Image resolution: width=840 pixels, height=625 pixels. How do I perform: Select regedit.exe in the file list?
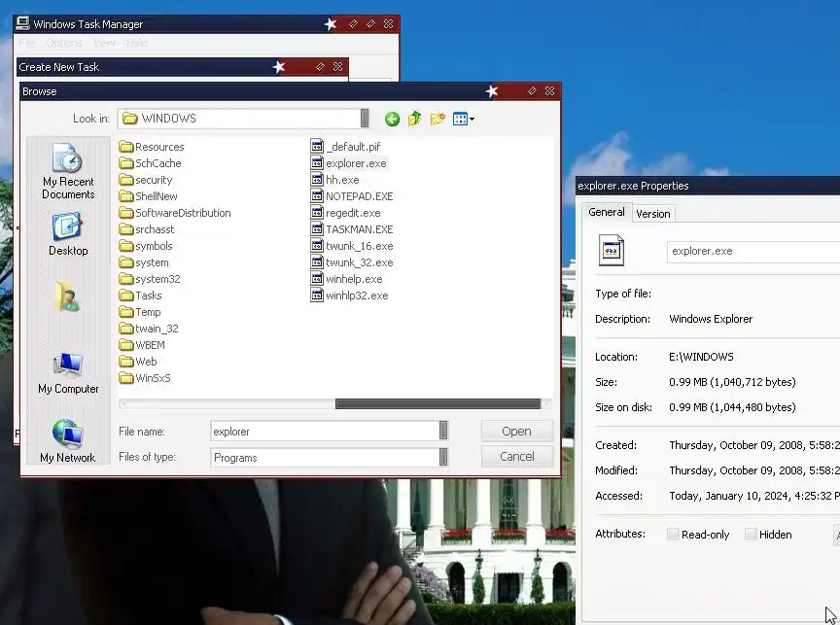(345, 213)
